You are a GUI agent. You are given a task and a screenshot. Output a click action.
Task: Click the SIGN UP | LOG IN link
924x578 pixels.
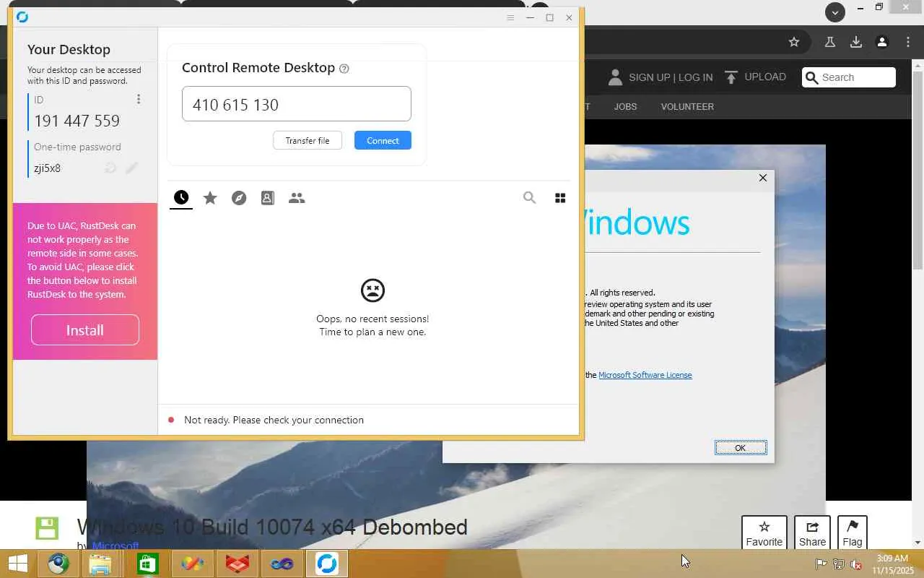tap(671, 77)
